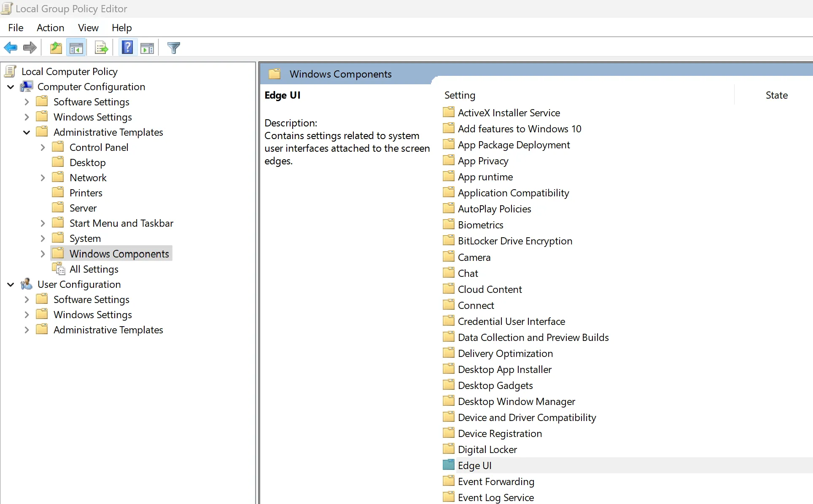The width and height of the screenshot is (813, 504).
Task: Select Credential User Interface entry
Action: [511, 321]
